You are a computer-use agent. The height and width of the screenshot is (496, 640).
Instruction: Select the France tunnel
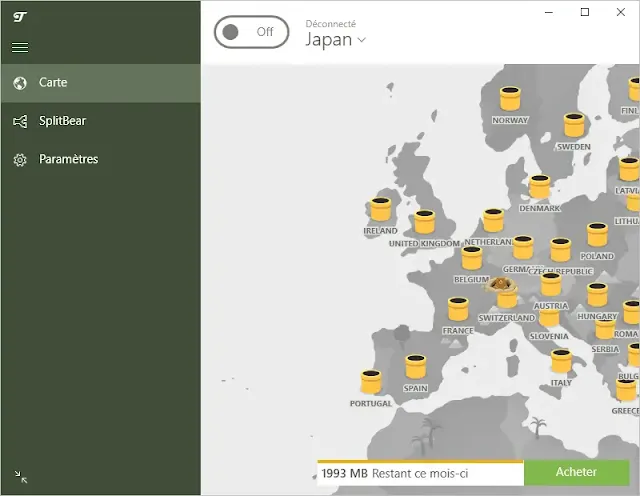[x=458, y=309]
